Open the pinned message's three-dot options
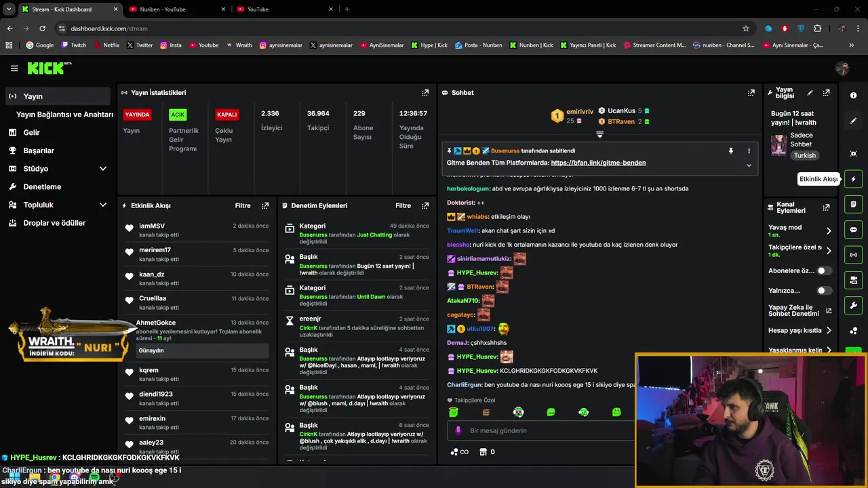Viewport: 868px width, 488px height. [749, 150]
